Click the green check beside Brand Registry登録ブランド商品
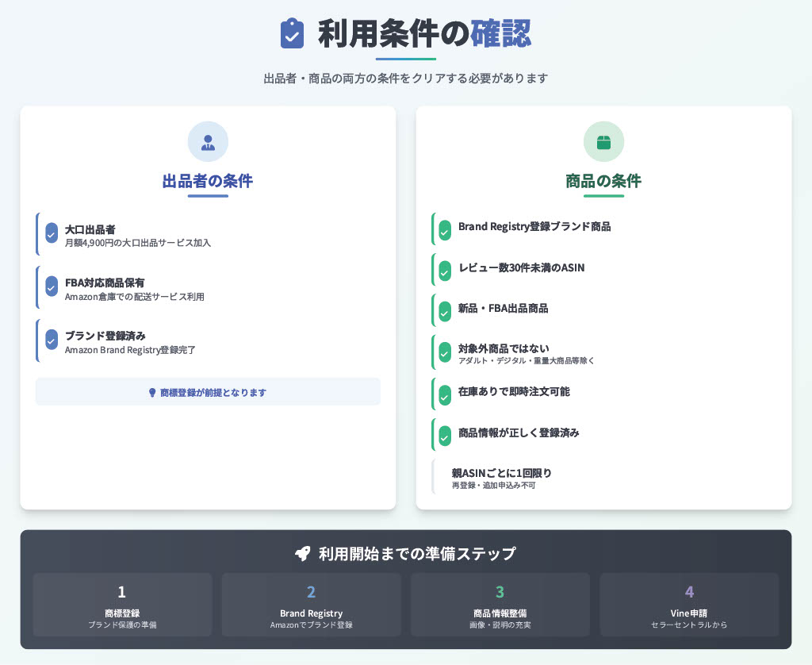The width and height of the screenshot is (812, 665). tap(445, 231)
